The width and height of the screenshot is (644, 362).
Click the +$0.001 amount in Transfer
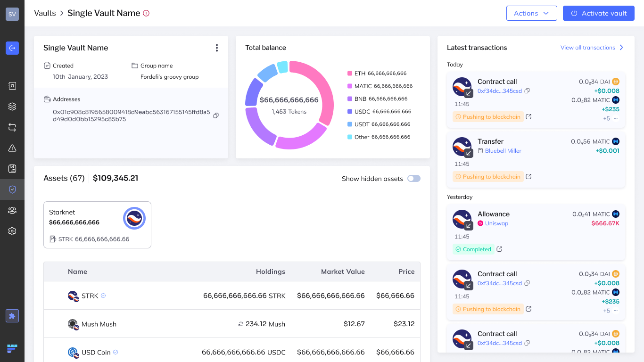[x=608, y=151]
